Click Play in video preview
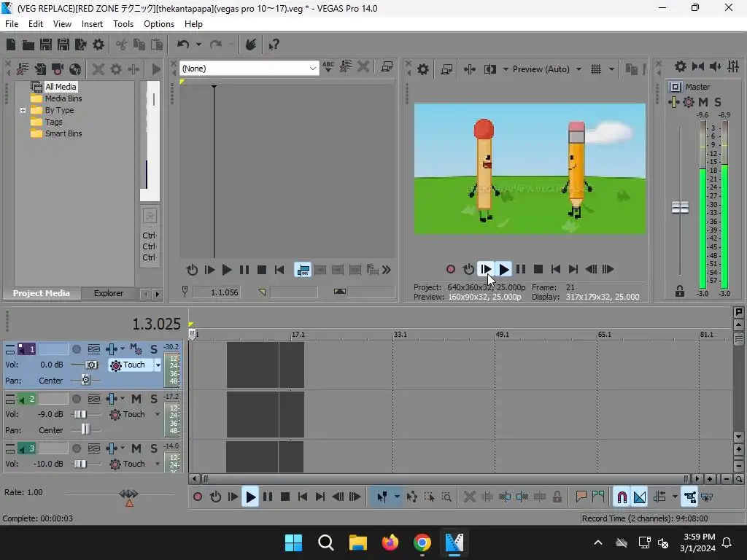 tap(503, 270)
